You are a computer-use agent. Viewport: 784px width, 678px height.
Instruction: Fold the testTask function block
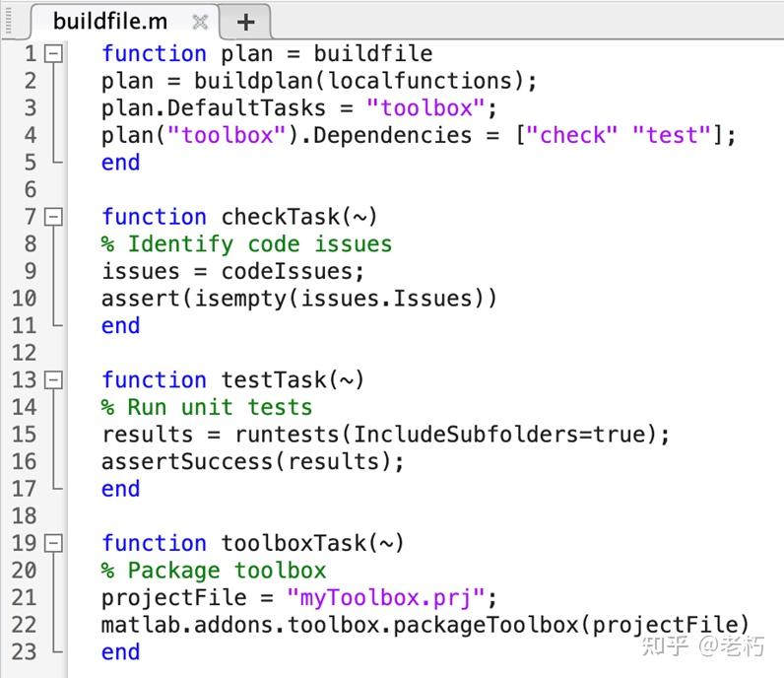click(54, 380)
